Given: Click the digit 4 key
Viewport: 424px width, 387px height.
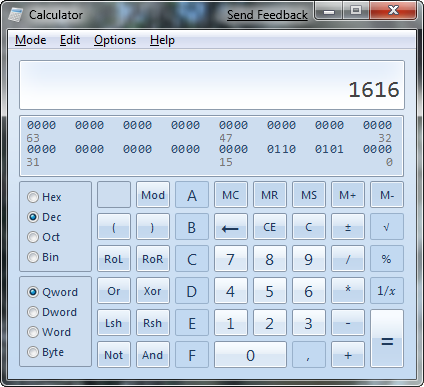Looking at the screenshot, I should [x=231, y=291].
